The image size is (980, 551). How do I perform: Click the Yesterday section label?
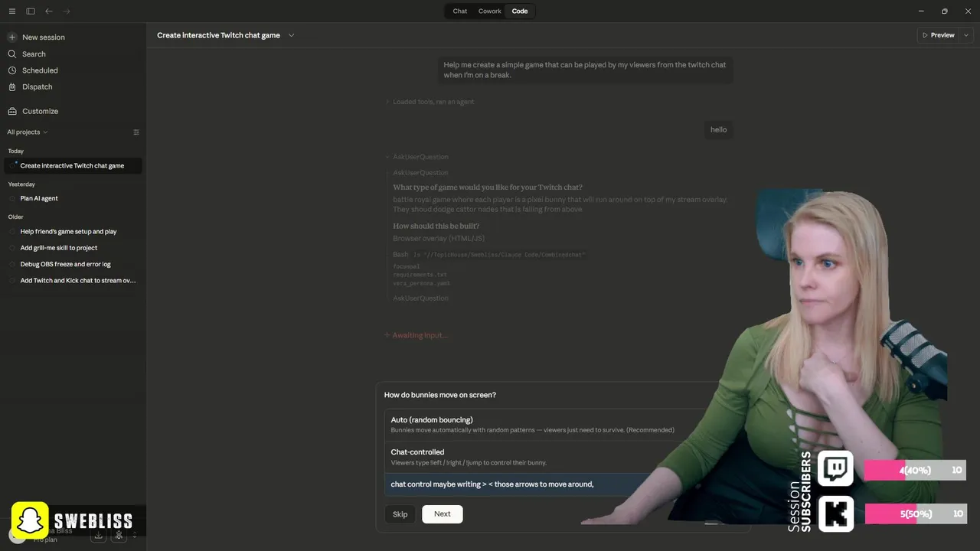tap(21, 184)
